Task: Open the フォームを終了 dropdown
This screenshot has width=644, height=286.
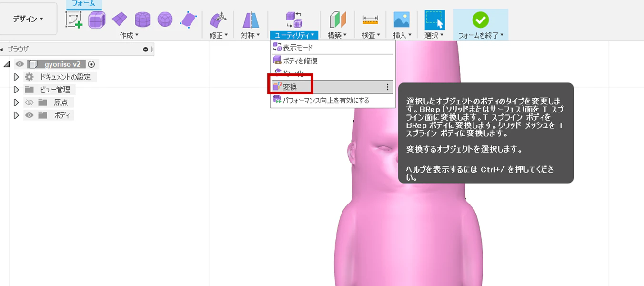Action: tap(481, 35)
